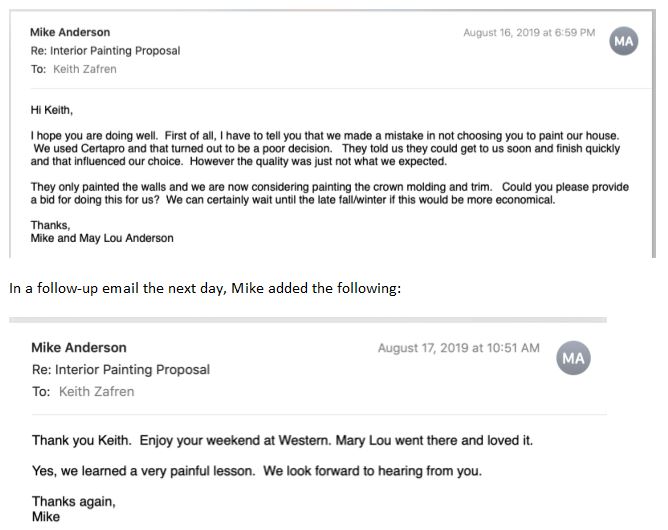
Task: Click the 'In a follow-up email' caption text
Action: [205, 288]
